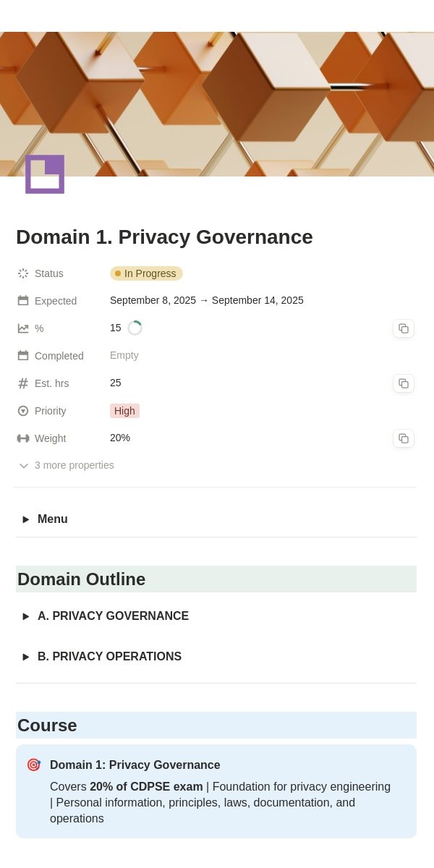
Task: Click the page title Domain 1. Privacy Governance
Action: click(164, 237)
